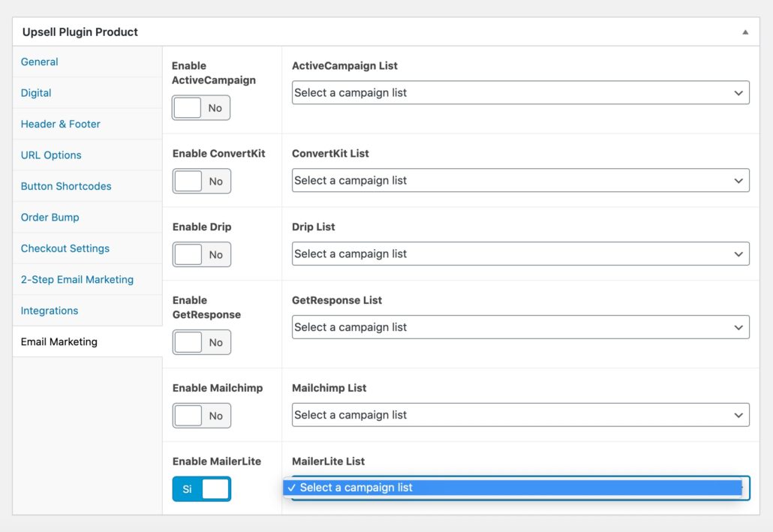Open the Drip List dropdown
This screenshot has width=773, height=532.
coord(519,254)
